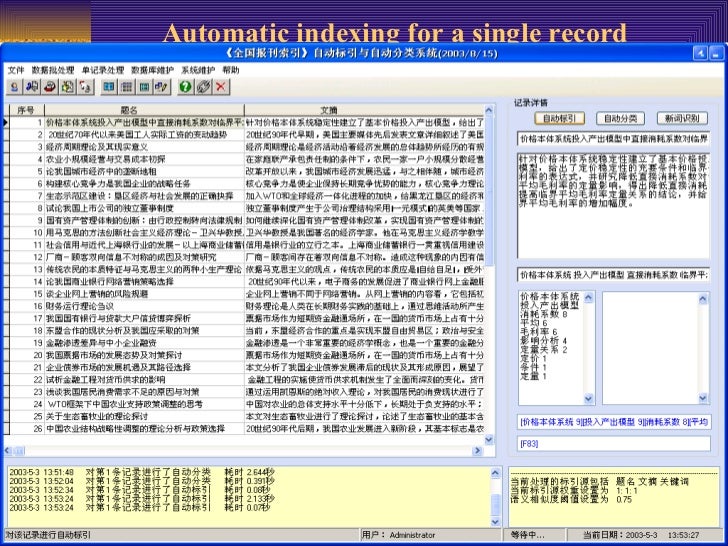Select record row 3 经济周期理论及其现实意义
The height and width of the screenshot is (546, 728).
pos(247,147)
